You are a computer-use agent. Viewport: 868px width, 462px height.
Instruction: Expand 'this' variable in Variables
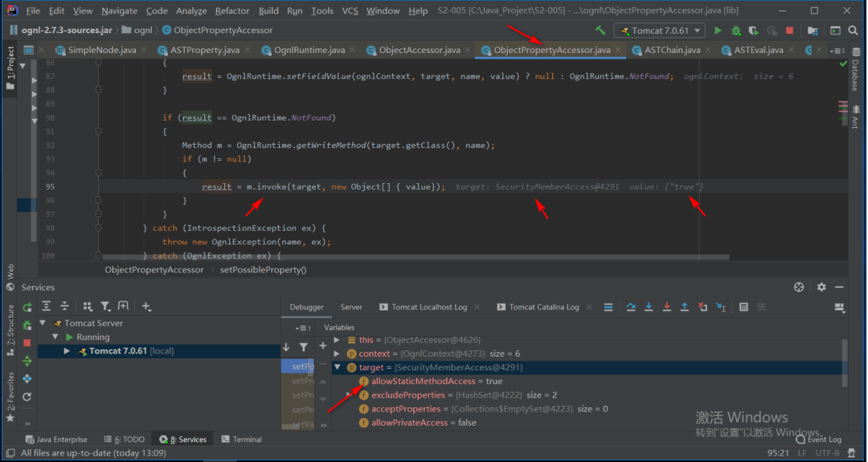(x=337, y=340)
